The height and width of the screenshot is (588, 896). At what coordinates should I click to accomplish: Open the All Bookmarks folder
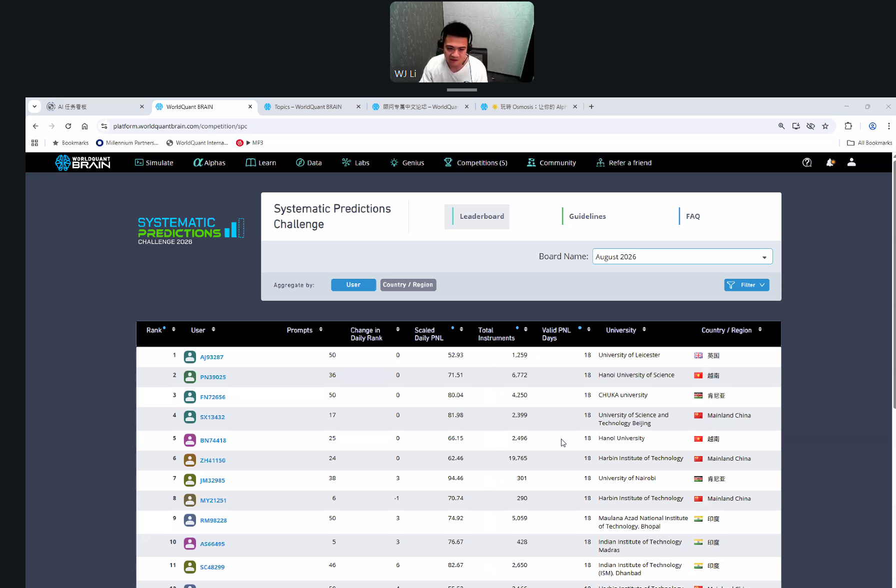(x=869, y=143)
